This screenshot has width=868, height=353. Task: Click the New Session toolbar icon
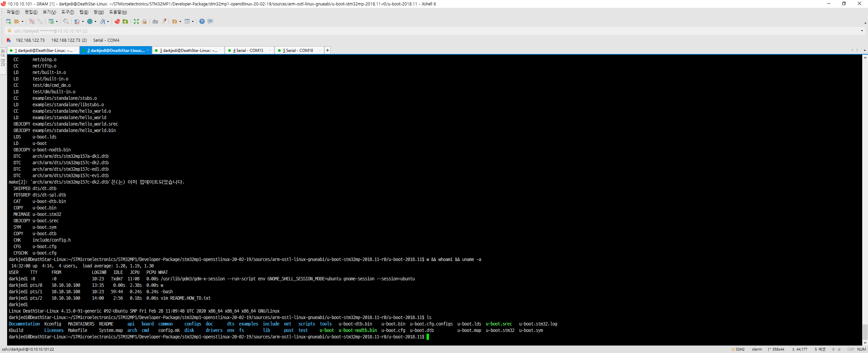click(x=9, y=21)
